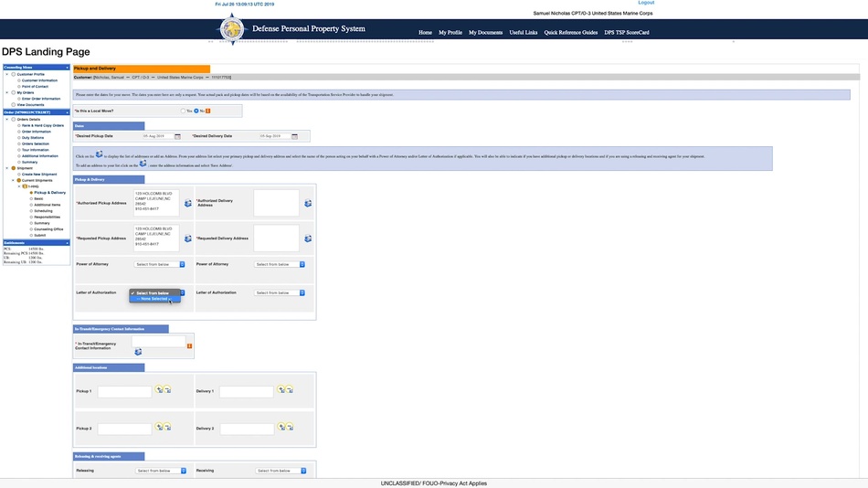
Task: Click the Logout link
Action: [646, 3]
